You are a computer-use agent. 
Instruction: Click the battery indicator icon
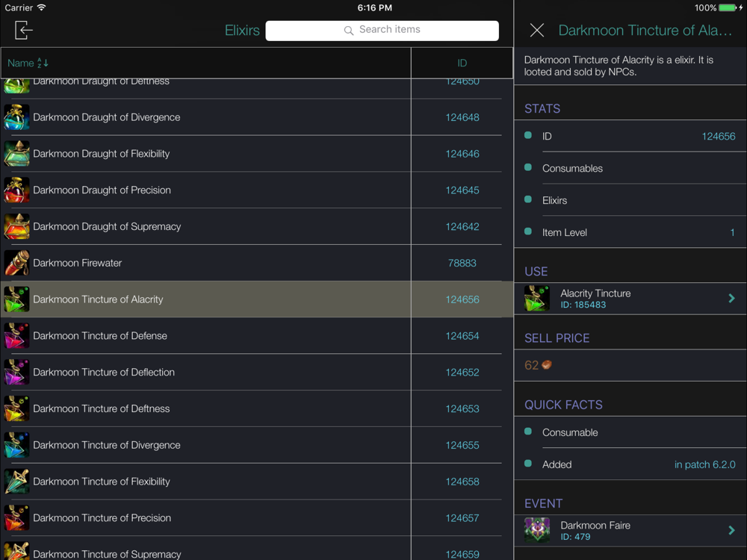[x=728, y=7]
